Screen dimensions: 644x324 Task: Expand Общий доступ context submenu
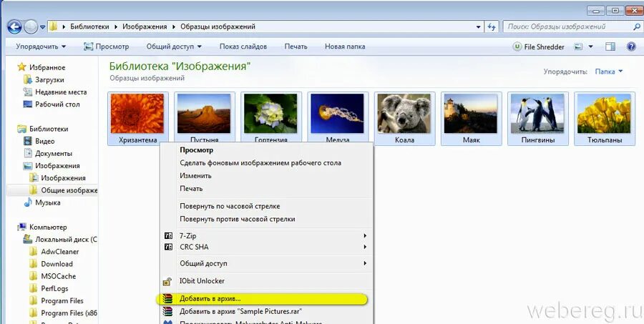pyautogui.click(x=266, y=264)
